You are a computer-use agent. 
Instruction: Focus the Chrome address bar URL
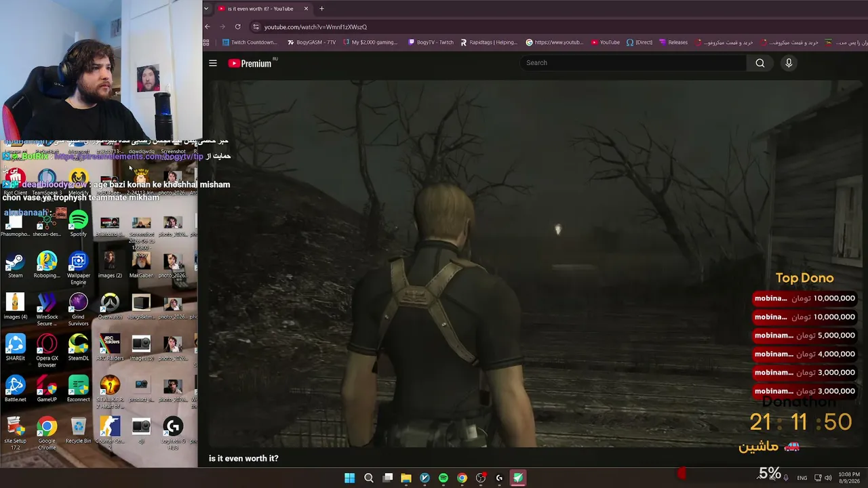pos(316,27)
